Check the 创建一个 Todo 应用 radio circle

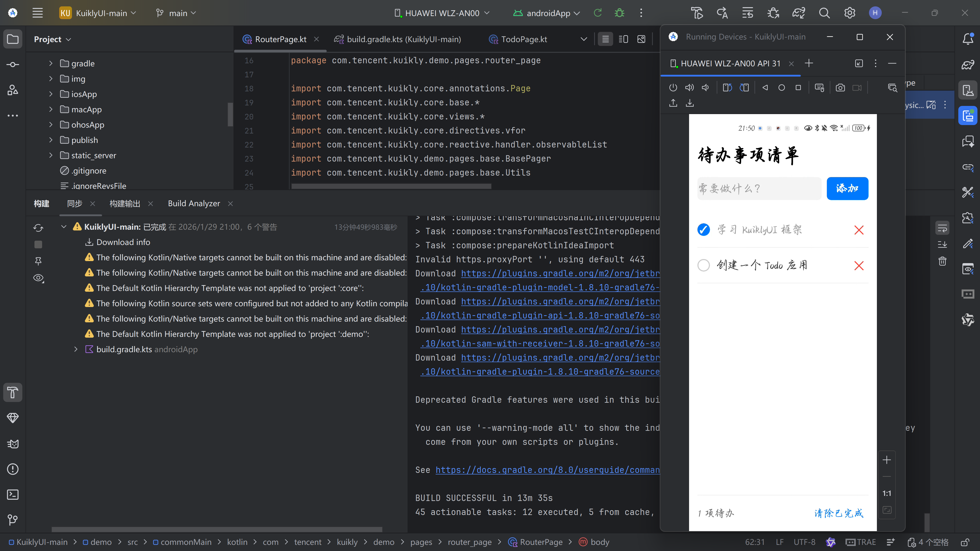[703, 265]
